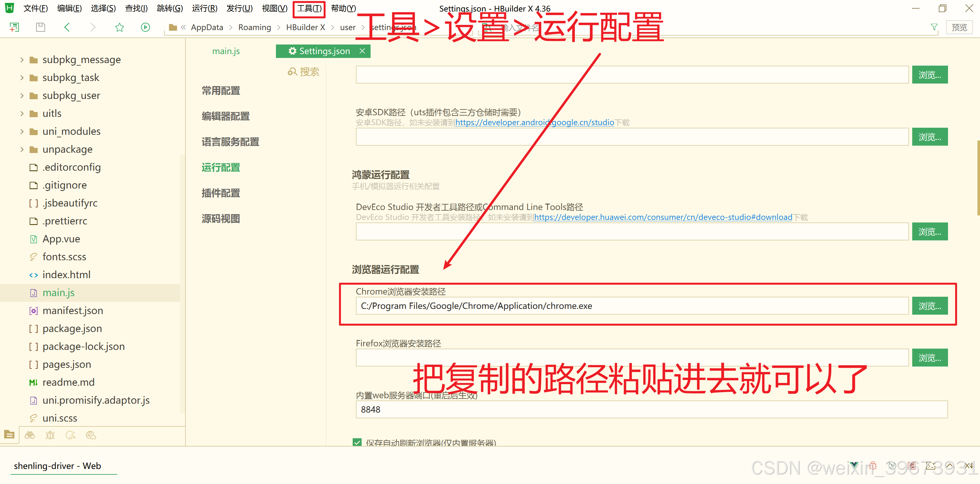Click the web server port input field
The width and height of the screenshot is (980, 484).
[x=651, y=409]
